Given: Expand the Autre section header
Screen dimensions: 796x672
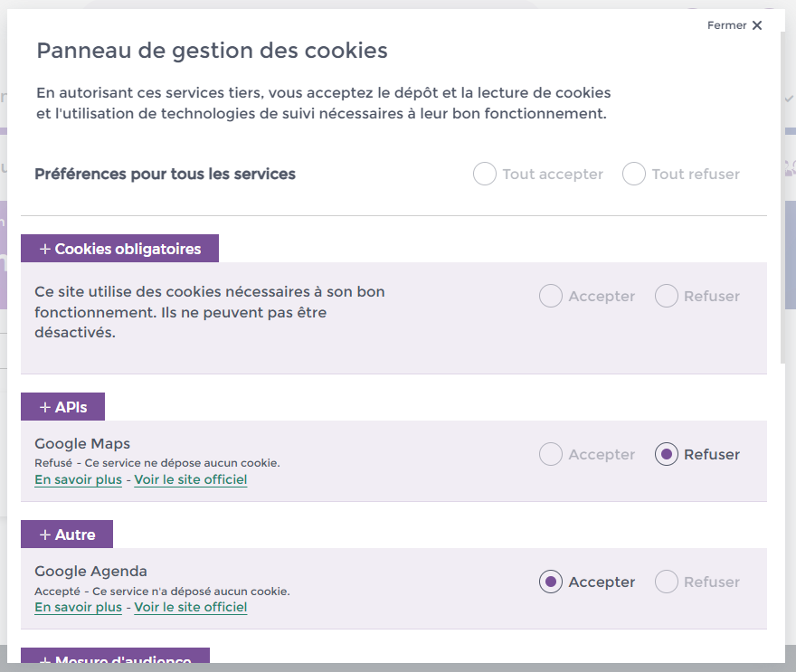Looking at the screenshot, I should pos(67,534).
